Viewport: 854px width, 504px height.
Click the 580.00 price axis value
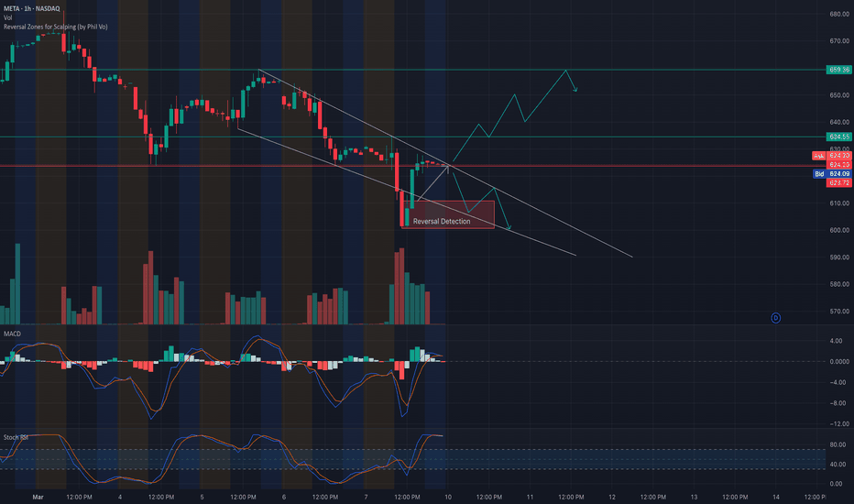(839, 284)
